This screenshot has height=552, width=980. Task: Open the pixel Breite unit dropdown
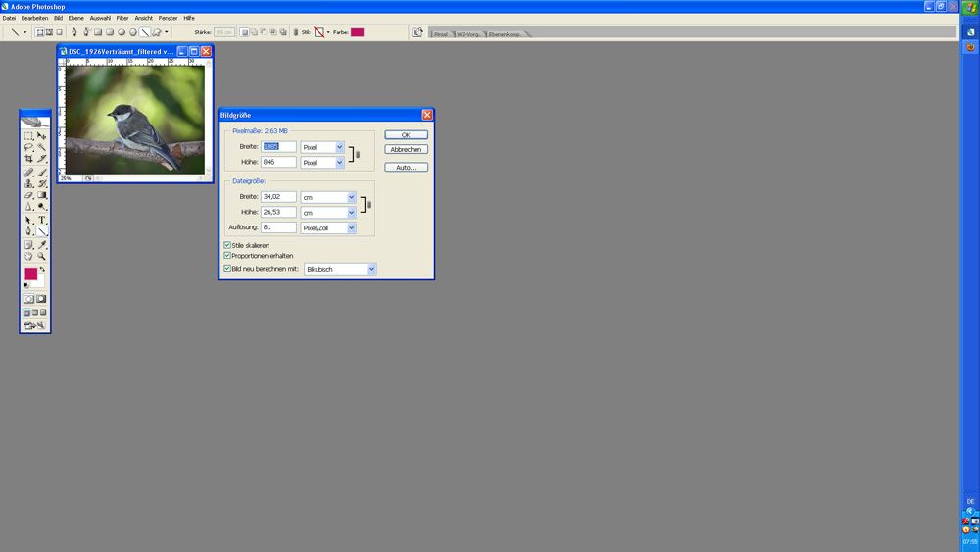[339, 147]
